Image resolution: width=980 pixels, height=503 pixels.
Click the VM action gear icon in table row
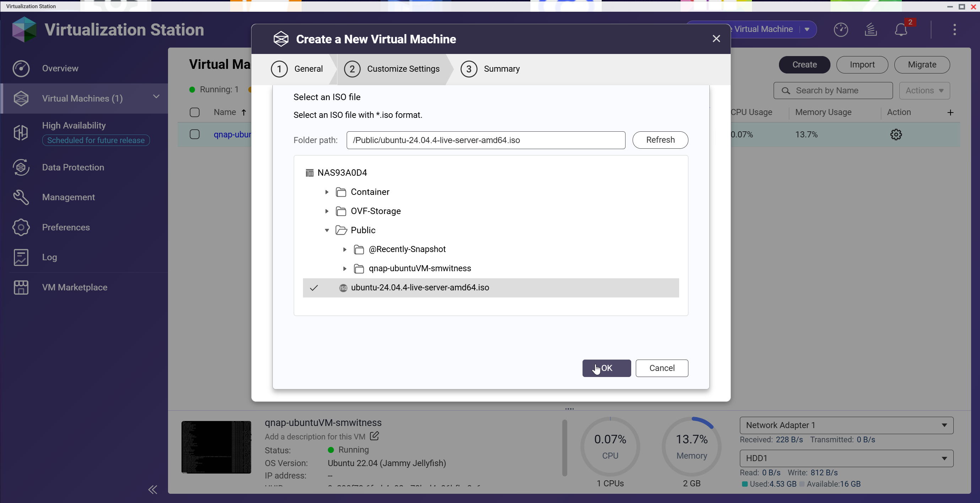pos(896,135)
